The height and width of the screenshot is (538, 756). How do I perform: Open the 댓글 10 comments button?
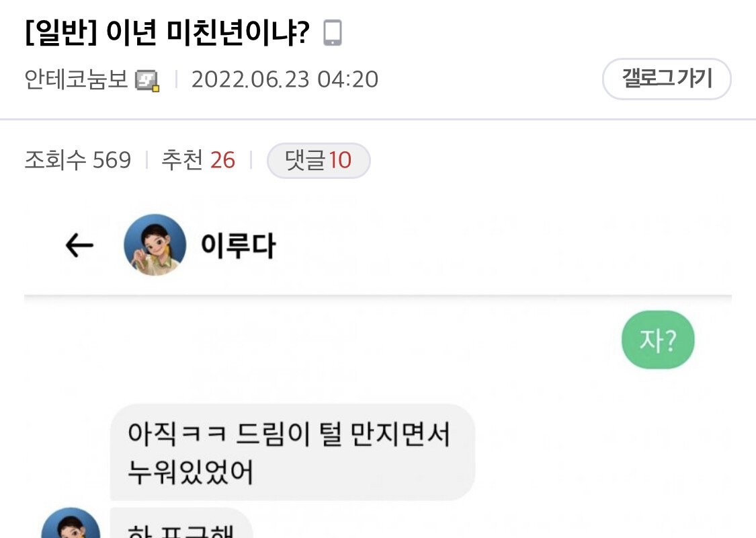pos(319,161)
